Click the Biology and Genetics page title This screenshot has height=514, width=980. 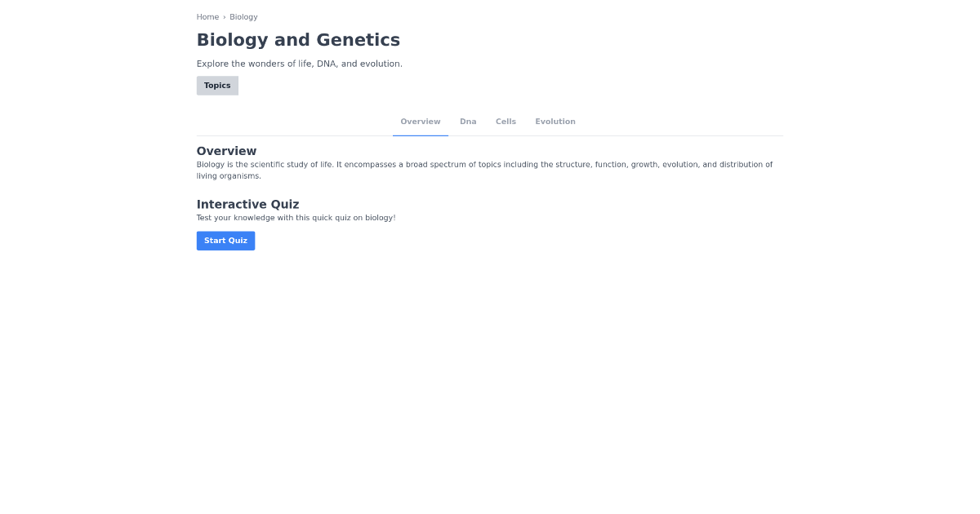(x=298, y=39)
